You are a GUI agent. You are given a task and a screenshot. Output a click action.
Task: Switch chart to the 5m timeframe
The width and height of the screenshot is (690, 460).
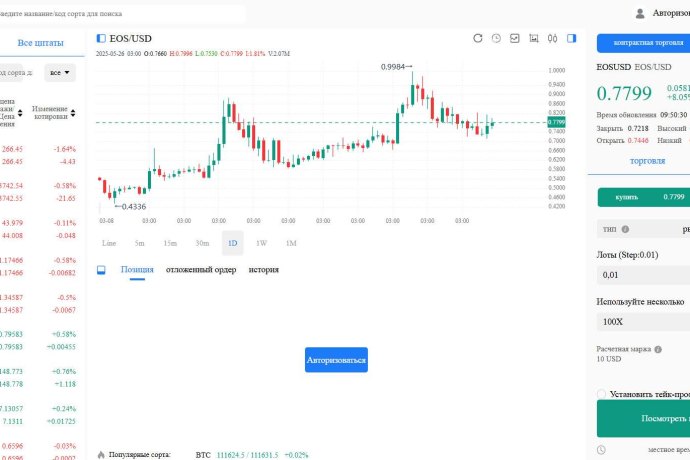[x=139, y=243]
